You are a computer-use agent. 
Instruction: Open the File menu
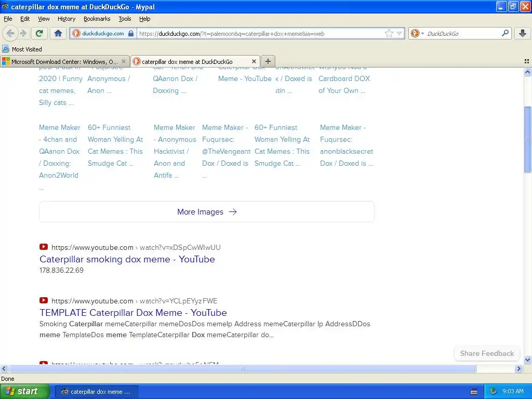click(x=8, y=19)
